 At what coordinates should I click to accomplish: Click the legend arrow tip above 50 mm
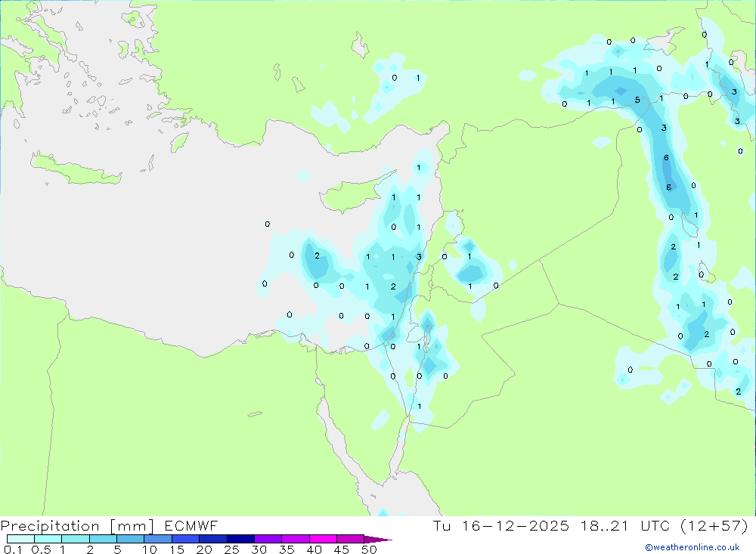[x=378, y=539]
